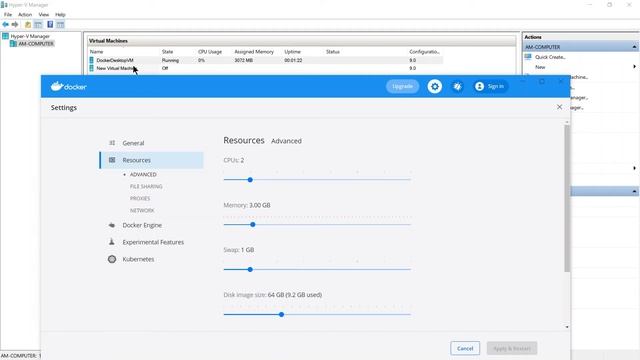Open the Proxies sub-section
The height and width of the screenshot is (360, 640).
(x=140, y=198)
